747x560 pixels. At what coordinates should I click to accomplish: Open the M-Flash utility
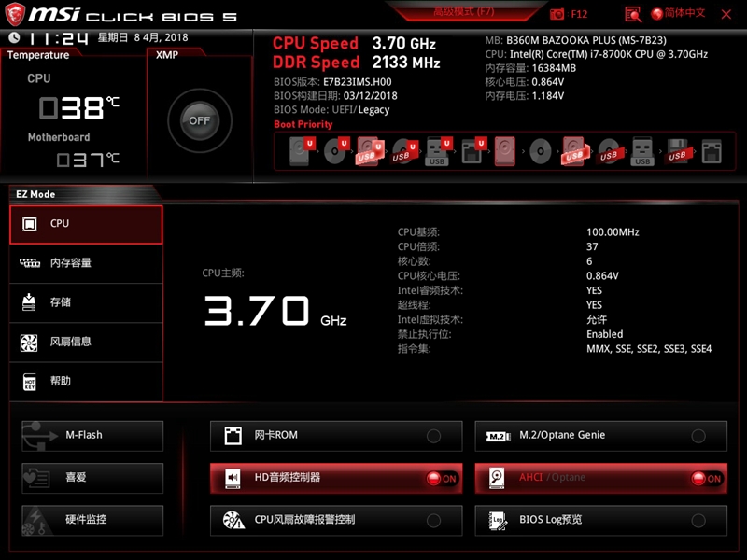[92, 435]
